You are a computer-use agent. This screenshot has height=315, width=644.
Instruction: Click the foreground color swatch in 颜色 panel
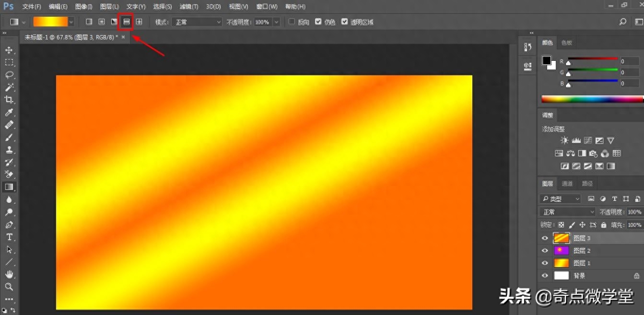click(547, 60)
